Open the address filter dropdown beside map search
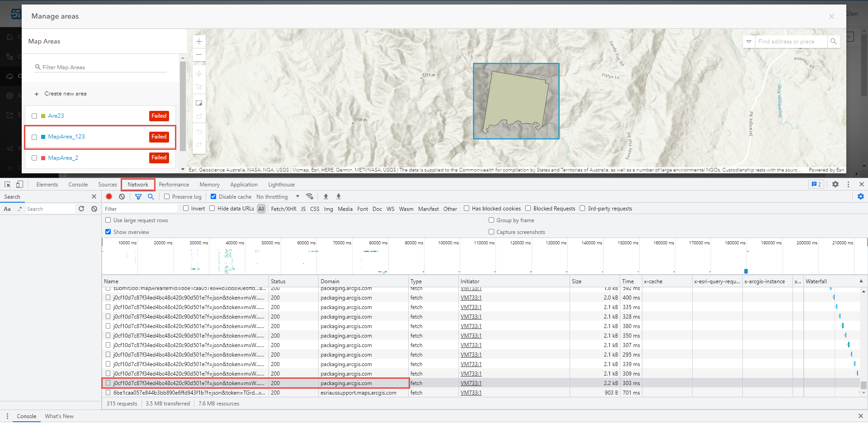This screenshot has width=868, height=424. [x=749, y=41]
